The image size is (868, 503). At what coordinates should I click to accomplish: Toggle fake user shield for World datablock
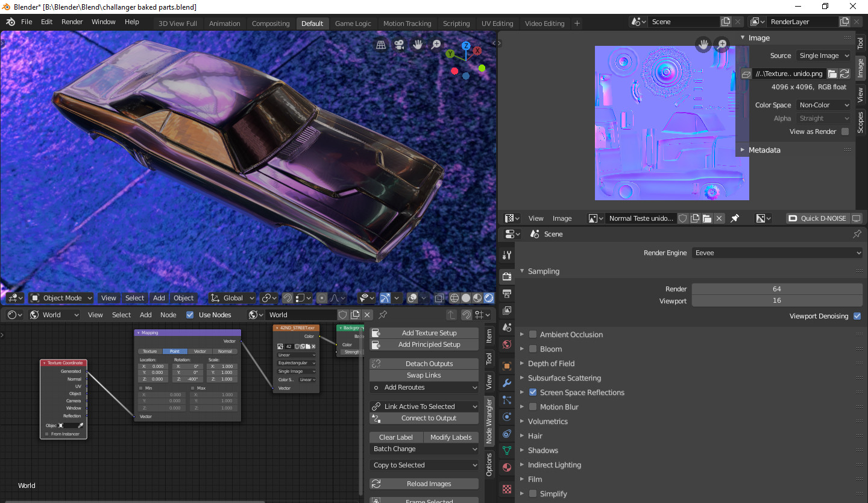click(x=343, y=315)
